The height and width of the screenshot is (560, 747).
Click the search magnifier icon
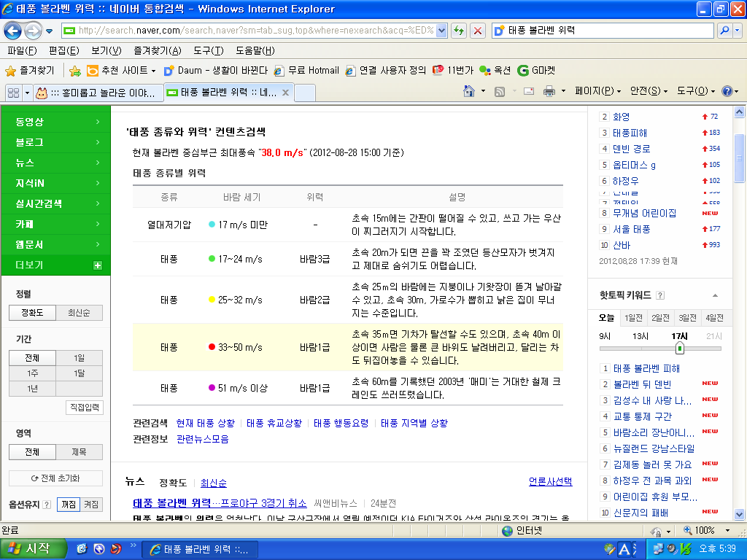724,31
